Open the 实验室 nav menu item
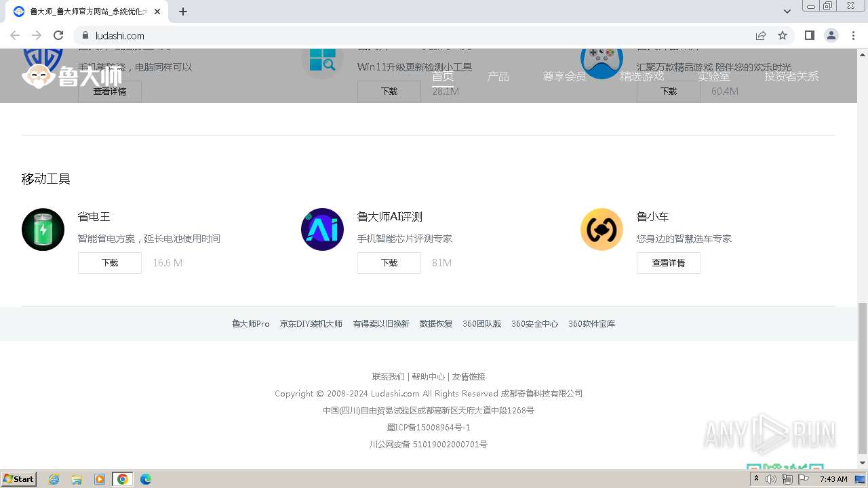This screenshot has width=868, height=488. click(x=713, y=77)
